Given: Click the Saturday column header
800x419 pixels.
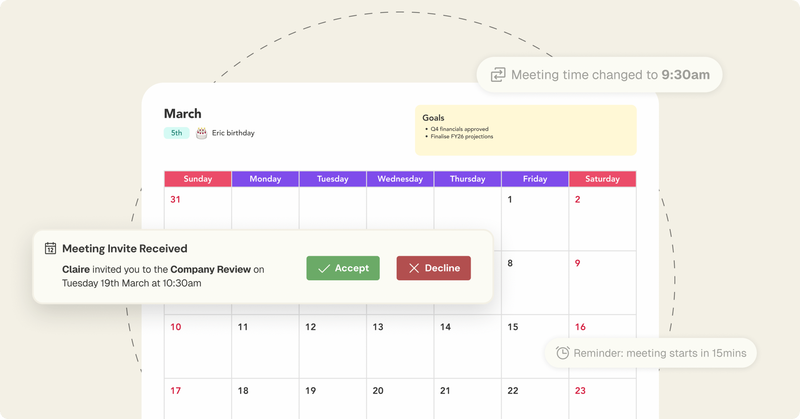Looking at the screenshot, I should click(603, 179).
